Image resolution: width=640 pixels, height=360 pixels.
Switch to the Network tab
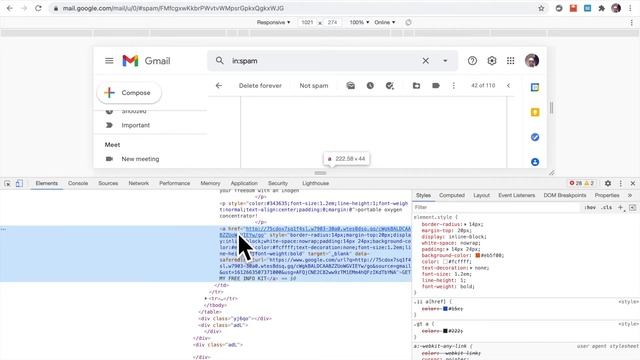[x=139, y=183]
